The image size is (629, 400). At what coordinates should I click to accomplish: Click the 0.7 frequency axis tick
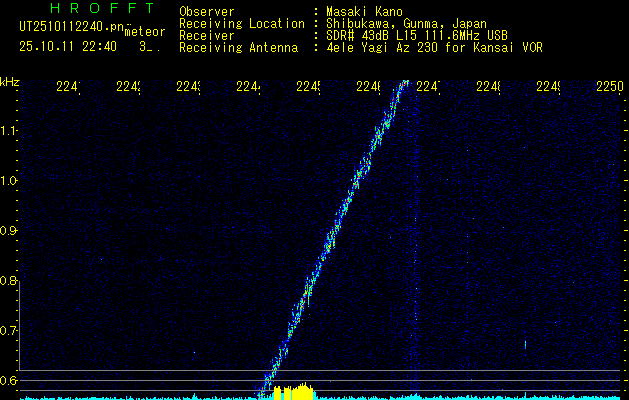[x=10, y=330]
